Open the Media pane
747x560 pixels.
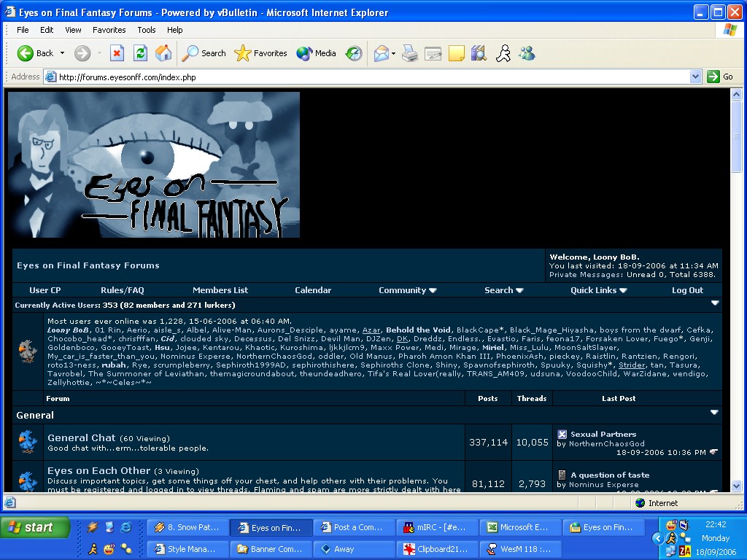pyautogui.click(x=316, y=53)
